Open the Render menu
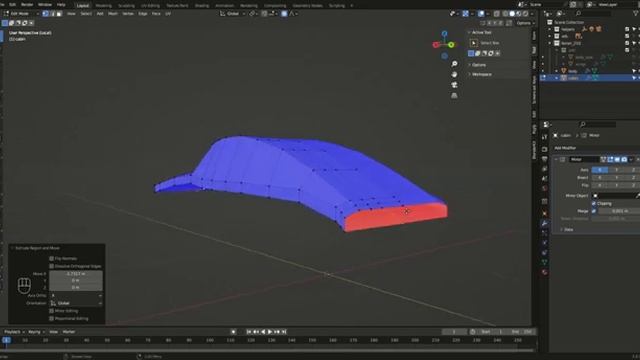Image resolution: width=640 pixels, height=360 pixels. point(27,4)
